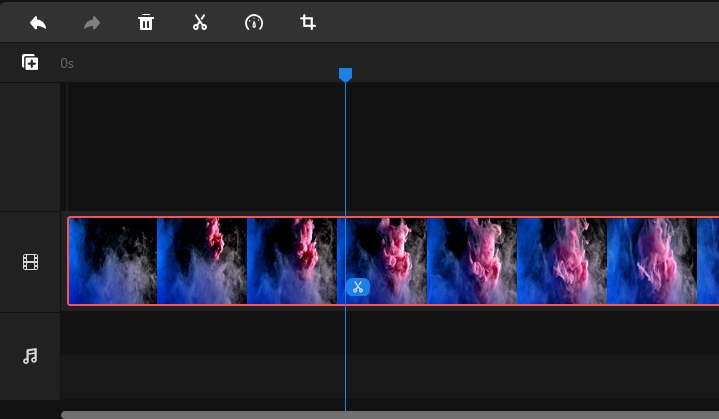Select the scissors Split tool in toolbar

(x=200, y=22)
